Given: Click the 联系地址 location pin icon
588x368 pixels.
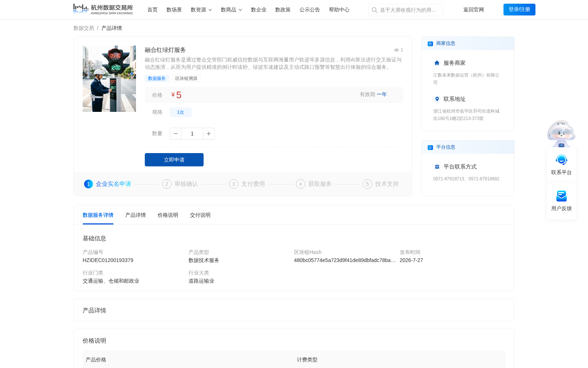Looking at the screenshot, I should click(437, 99).
